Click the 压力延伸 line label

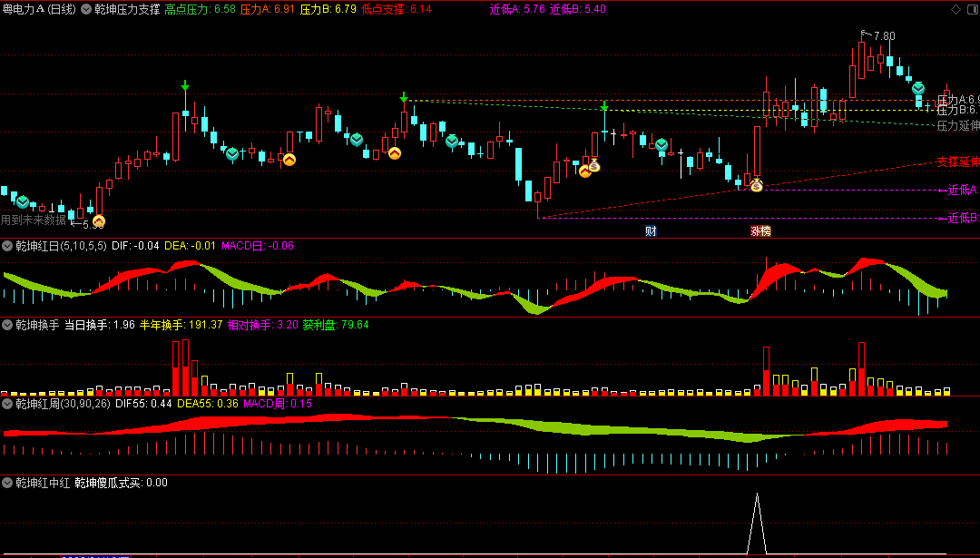(x=957, y=125)
